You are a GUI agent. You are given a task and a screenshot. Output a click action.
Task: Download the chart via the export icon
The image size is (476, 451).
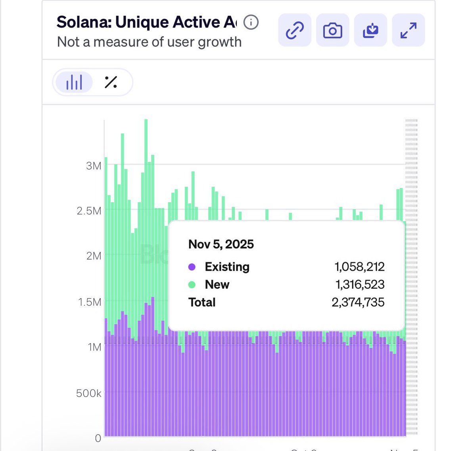370,30
